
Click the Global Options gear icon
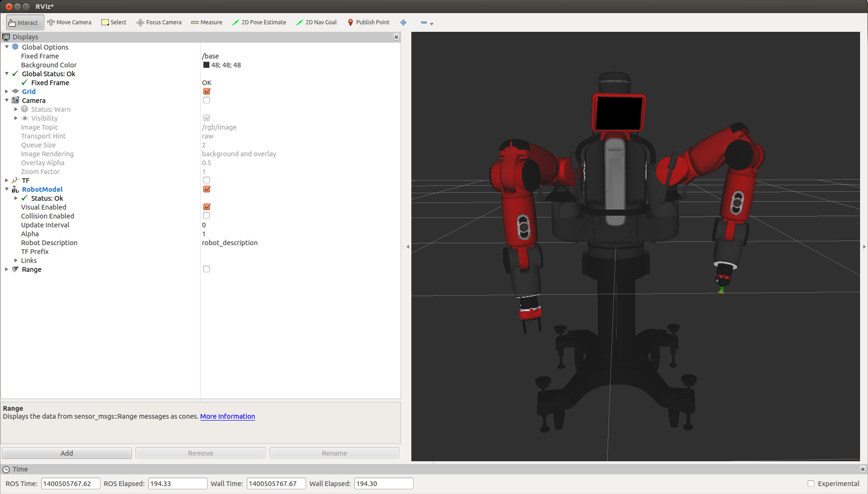tap(15, 47)
